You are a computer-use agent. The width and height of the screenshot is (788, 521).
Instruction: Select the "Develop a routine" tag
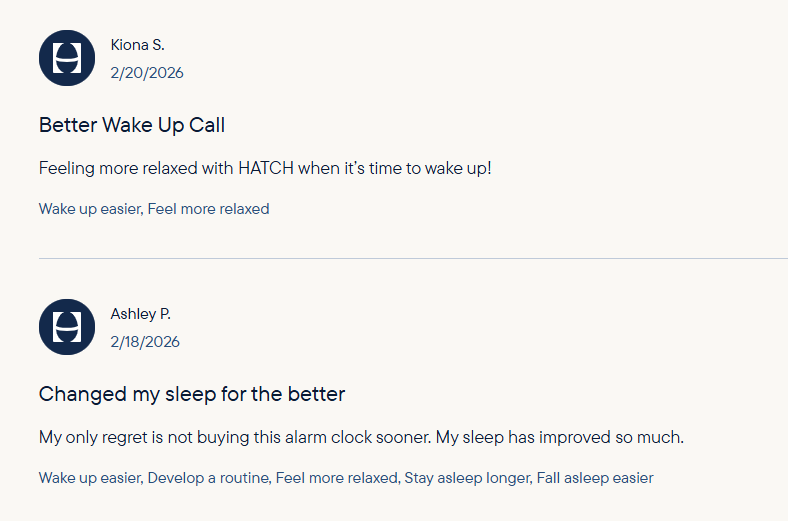[x=209, y=478]
